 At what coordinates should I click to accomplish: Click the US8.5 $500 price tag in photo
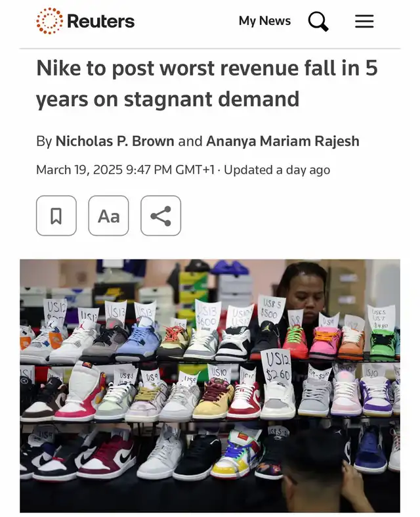click(x=272, y=309)
